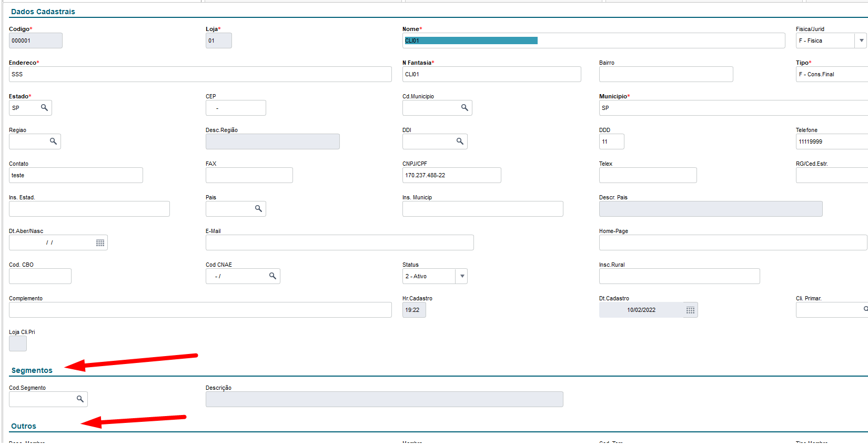
Task: Click the Outros section header
Action: (24, 426)
